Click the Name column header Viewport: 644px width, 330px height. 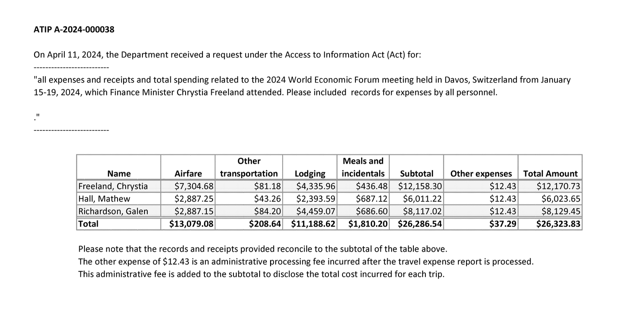pos(119,173)
